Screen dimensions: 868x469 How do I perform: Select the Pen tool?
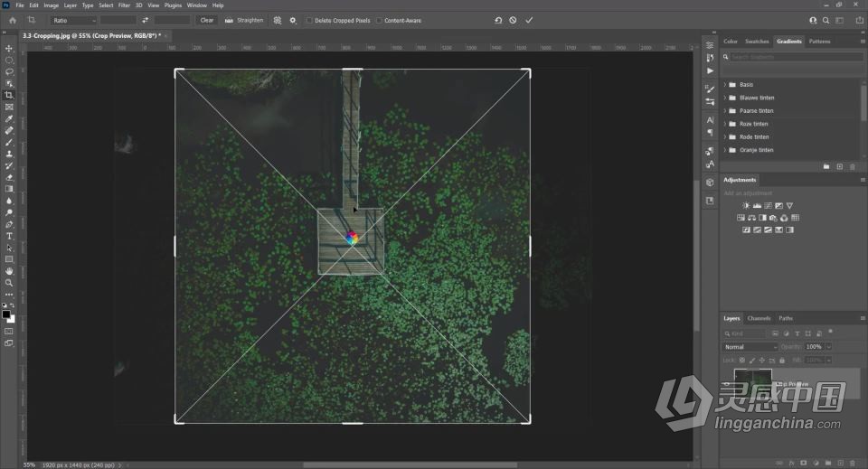[x=9, y=224]
